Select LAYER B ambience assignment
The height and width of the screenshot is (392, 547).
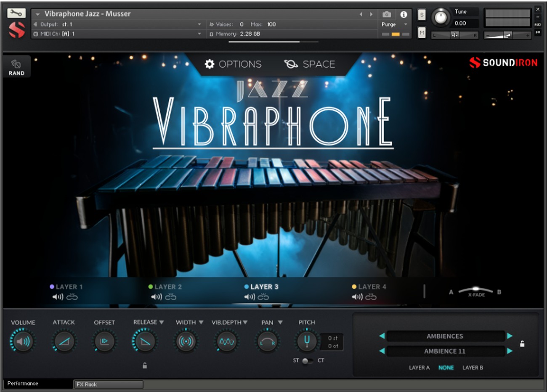[x=473, y=368]
